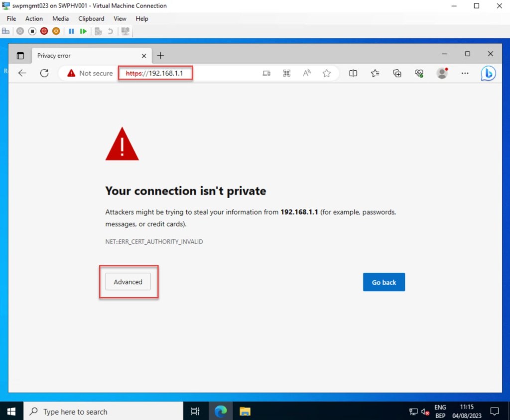510x420 pixels.
Task: Open the Favorites list dropdown
Action: coord(375,73)
